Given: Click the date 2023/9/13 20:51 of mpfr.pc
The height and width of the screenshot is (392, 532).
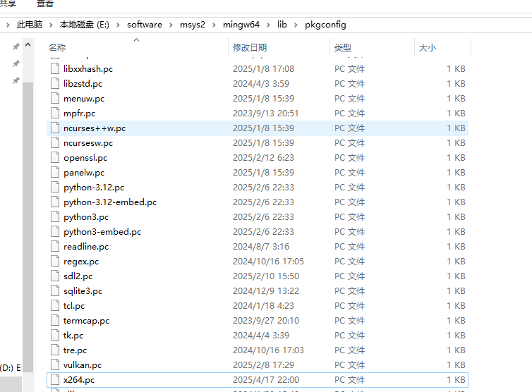Looking at the screenshot, I should pos(266,114).
